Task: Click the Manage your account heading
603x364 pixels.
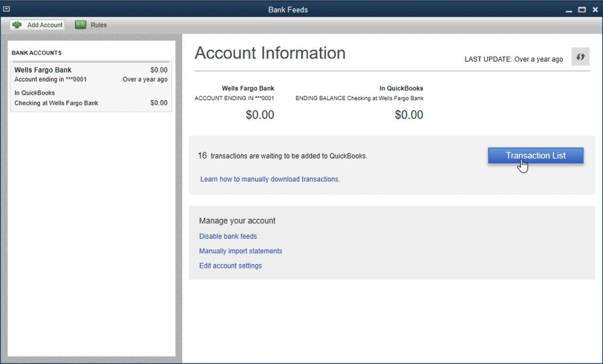Action: 237,221
